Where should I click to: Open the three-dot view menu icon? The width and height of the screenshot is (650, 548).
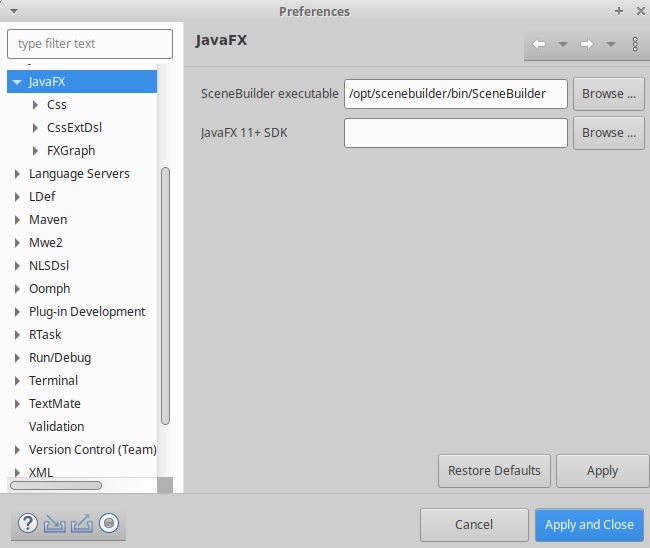[635, 44]
